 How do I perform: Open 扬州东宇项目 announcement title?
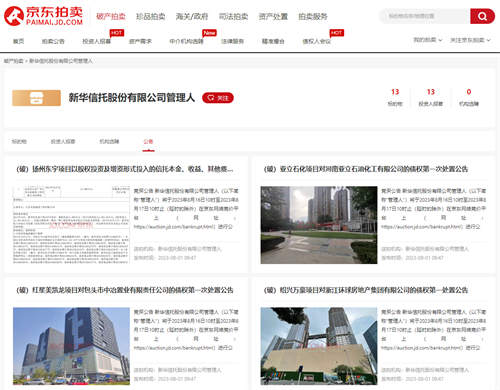(x=125, y=169)
